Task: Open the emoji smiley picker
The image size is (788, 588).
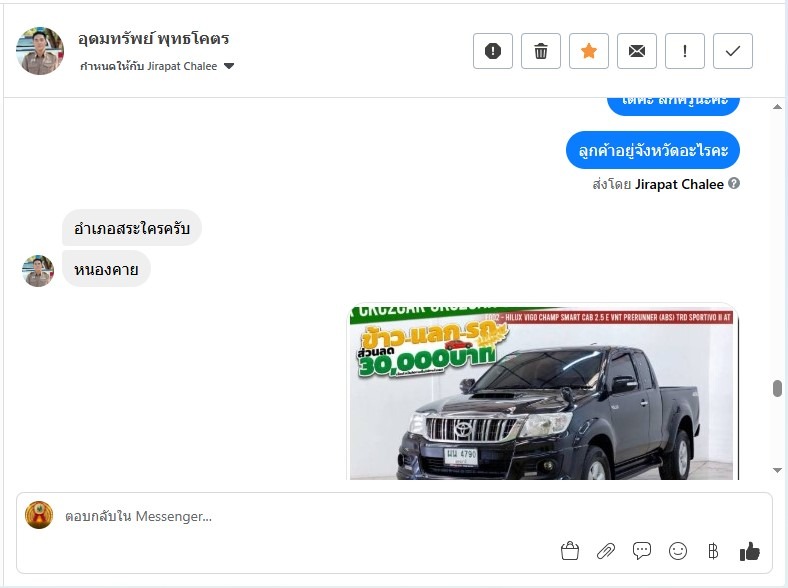Action: pos(678,551)
